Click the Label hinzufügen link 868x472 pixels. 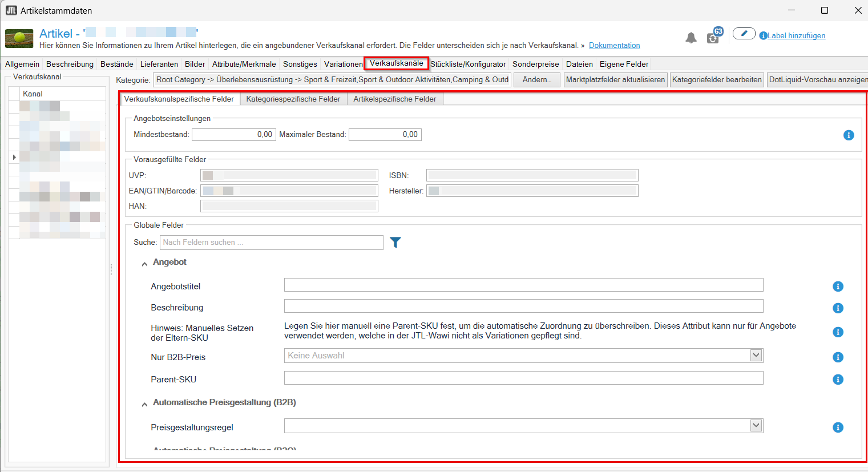click(x=796, y=35)
